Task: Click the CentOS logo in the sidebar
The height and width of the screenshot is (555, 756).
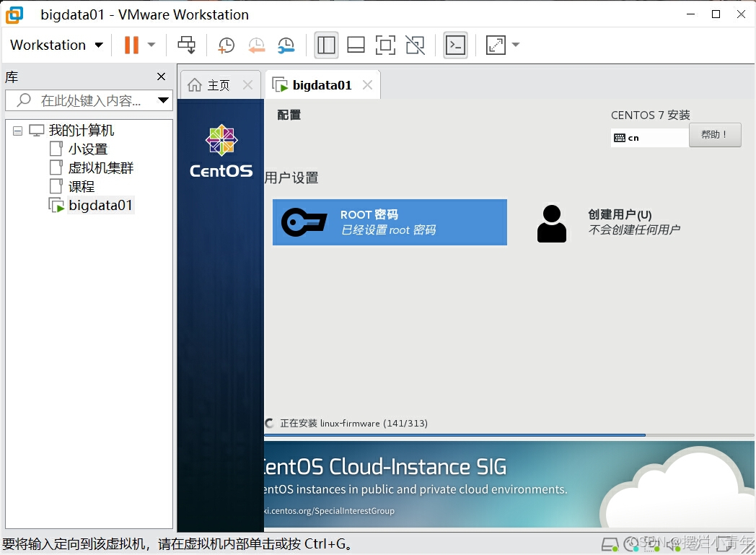Action: 221,152
